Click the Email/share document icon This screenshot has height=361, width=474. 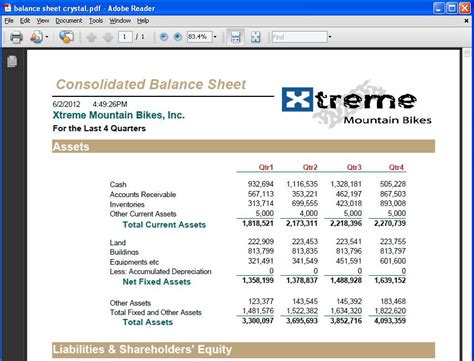36,37
